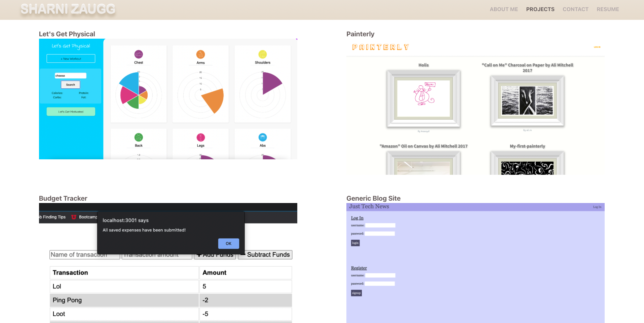Image resolution: width=644 pixels, height=323 pixels.
Task: Click the Bootcamp bookmark icon
Action: click(x=74, y=217)
